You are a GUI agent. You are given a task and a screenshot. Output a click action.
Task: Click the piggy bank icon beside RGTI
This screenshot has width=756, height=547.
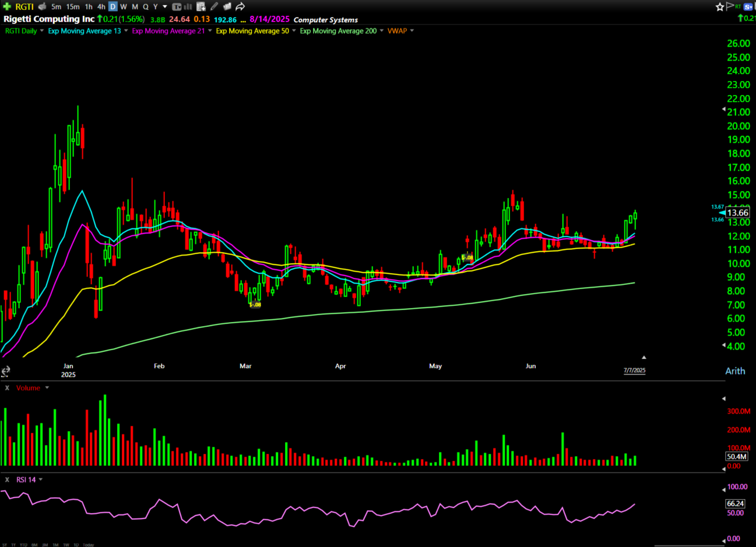43,6
